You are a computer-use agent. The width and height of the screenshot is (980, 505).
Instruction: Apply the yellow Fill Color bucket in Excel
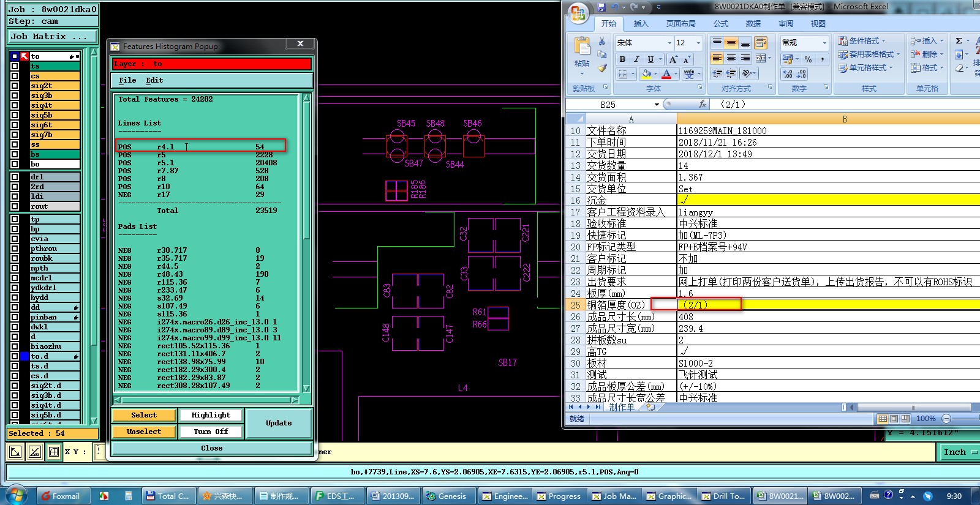[x=646, y=74]
